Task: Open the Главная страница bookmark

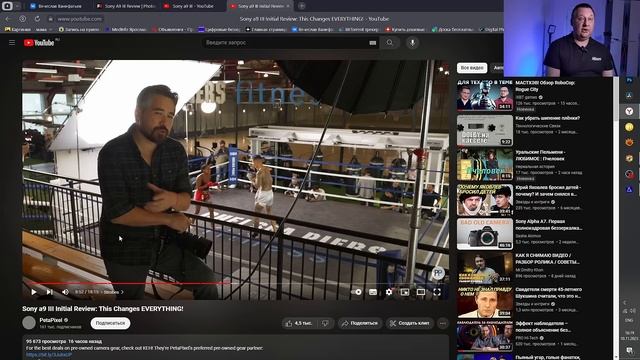Action: [266, 29]
